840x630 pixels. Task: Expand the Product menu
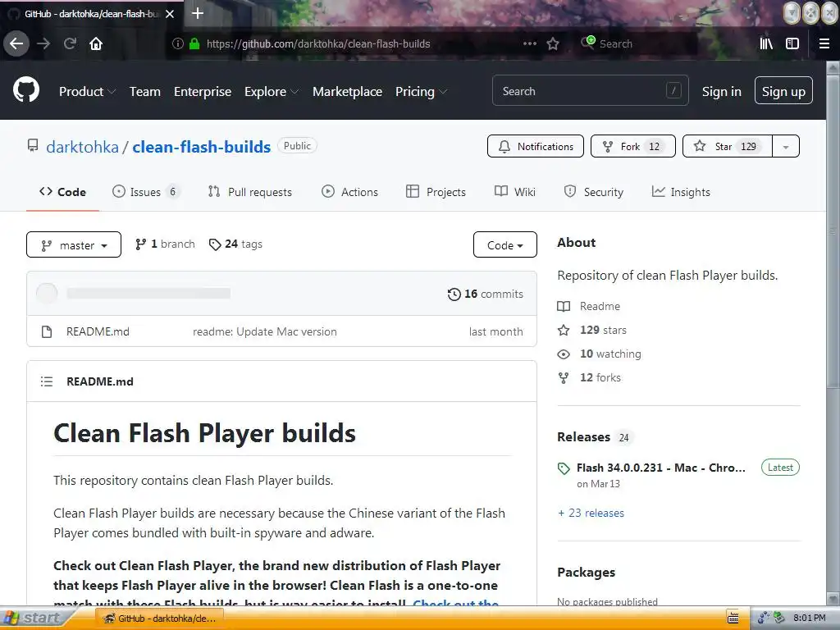tap(87, 92)
